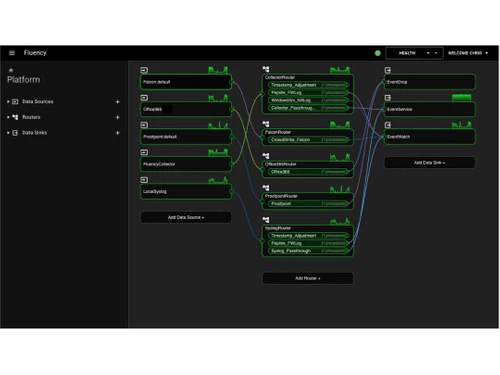Click the CrowdStrike_Falcon route
Viewport: 500px width, 375px height.
[x=308, y=140]
